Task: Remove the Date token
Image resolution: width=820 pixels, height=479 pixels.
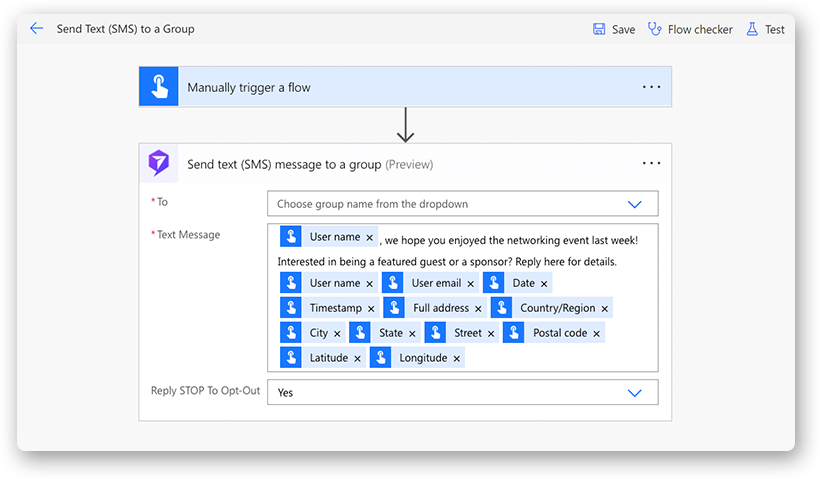Action: 544,283
